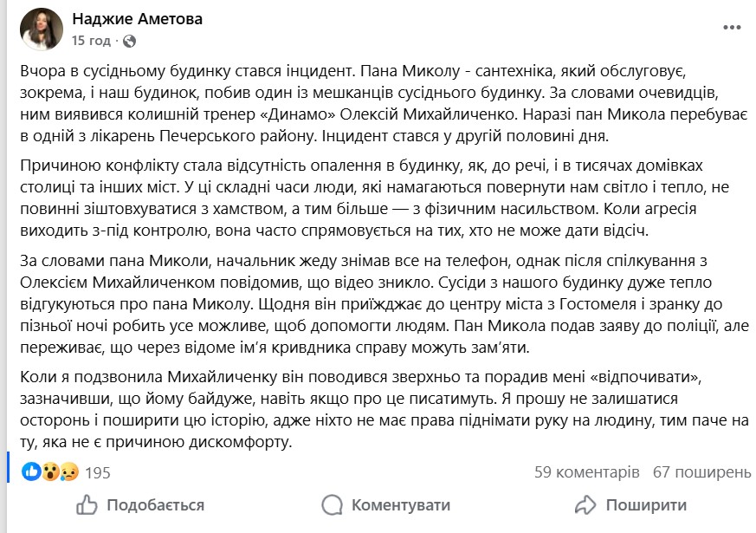
Task: Click thumbs-up icon beside Подобається
Action: (87, 504)
